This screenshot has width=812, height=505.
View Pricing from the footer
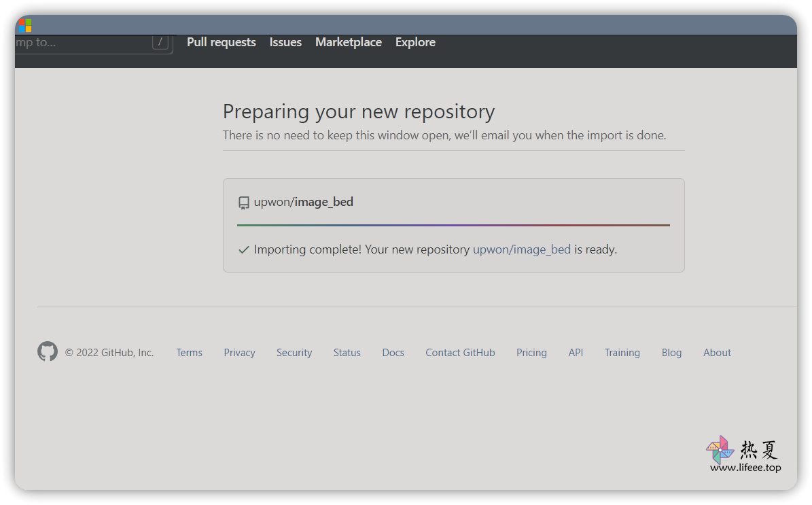pyautogui.click(x=531, y=352)
